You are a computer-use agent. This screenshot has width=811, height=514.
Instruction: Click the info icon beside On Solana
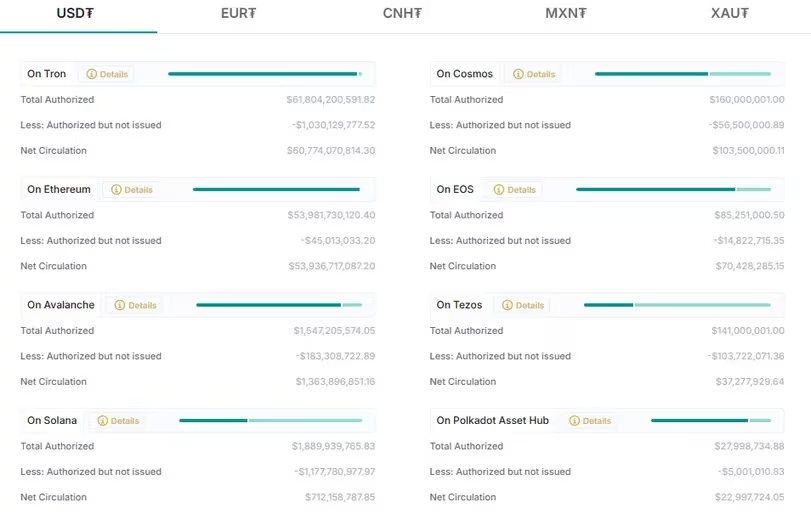(103, 421)
